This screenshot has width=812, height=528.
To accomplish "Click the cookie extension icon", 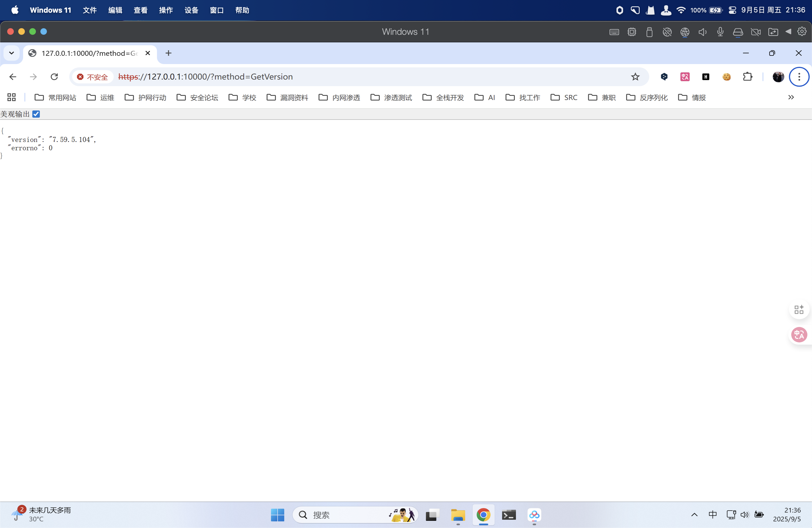I will tap(726, 77).
